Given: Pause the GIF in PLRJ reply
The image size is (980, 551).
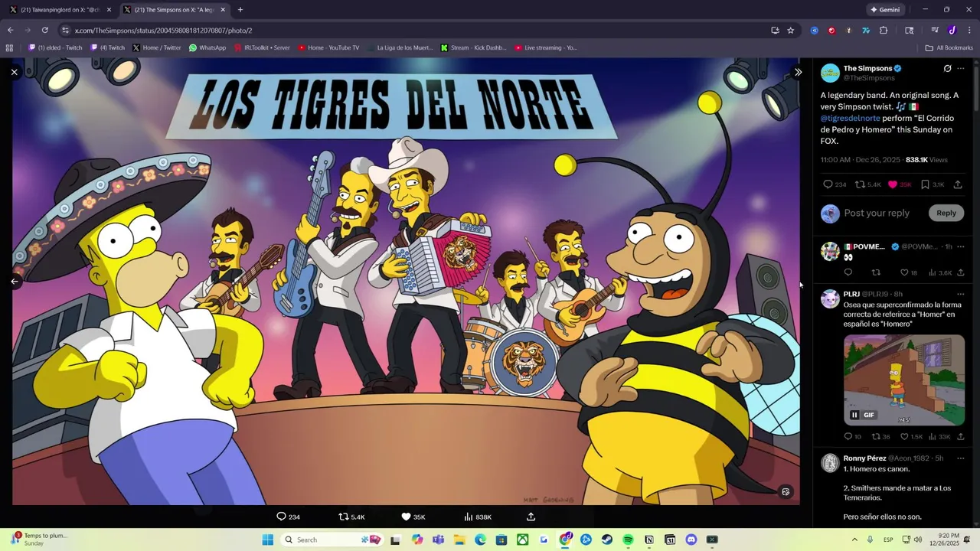Looking at the screenshot, I should click(854, 415).
